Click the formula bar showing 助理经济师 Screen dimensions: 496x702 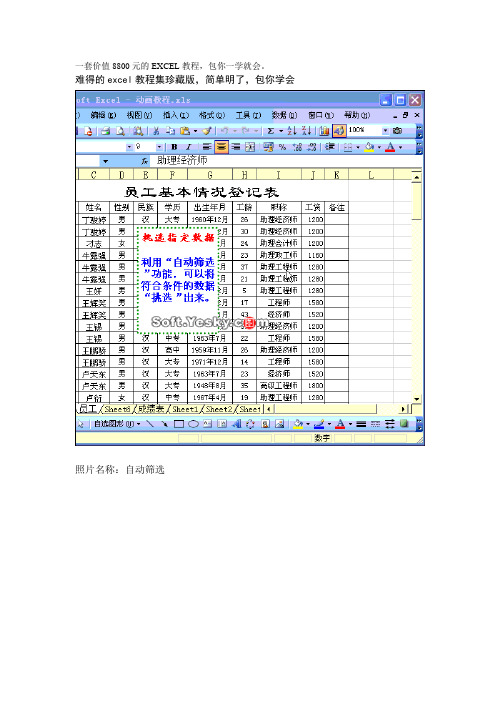286,161
